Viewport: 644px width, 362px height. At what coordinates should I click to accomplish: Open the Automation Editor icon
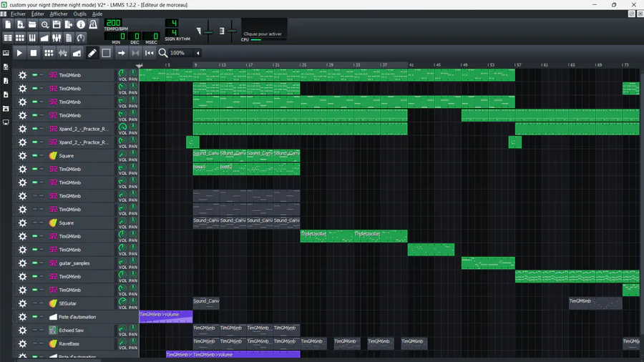pyautogui.click(x=44, y=38)
